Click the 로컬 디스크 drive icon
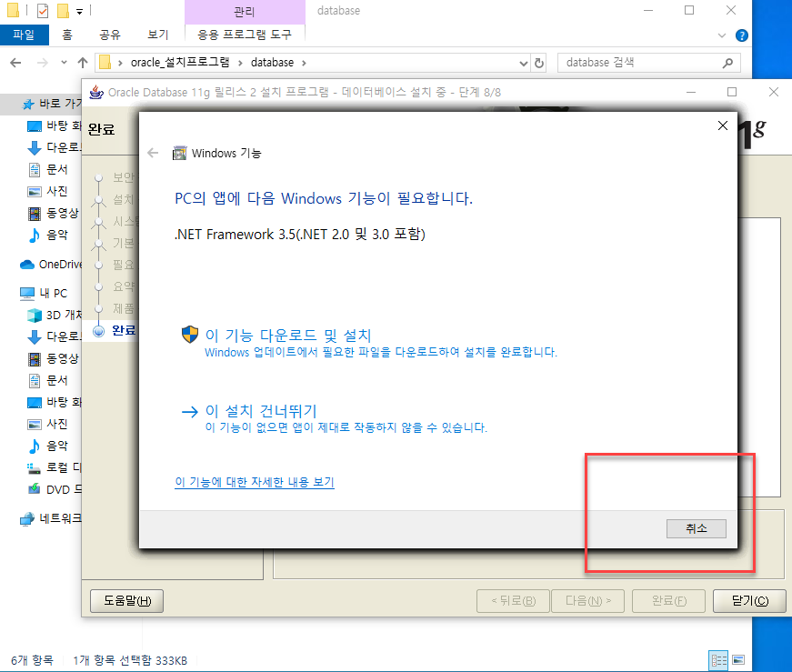Image resolution: width=792 pixels, height=672 pixels. pos(35,468)
